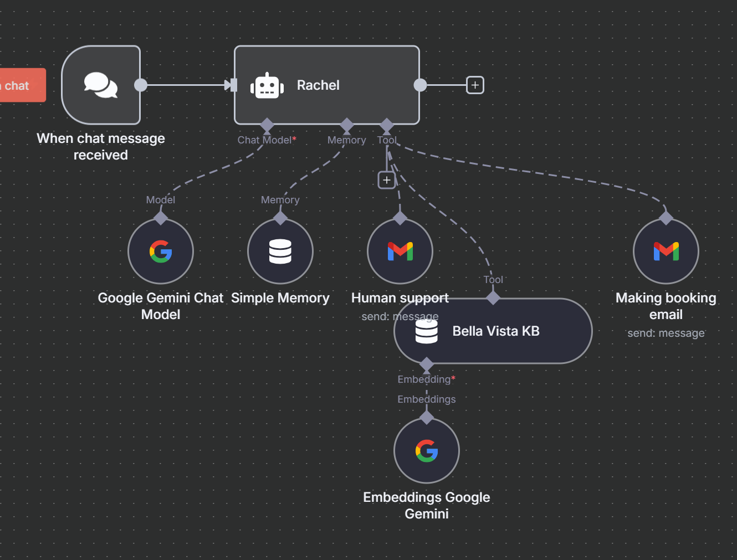Select the Making booking email Gmail node

(666, 251)
